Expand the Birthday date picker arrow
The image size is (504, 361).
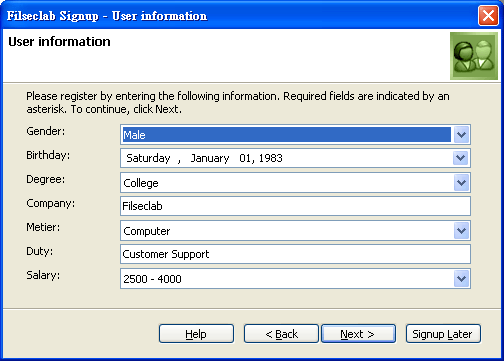(461, 158)
